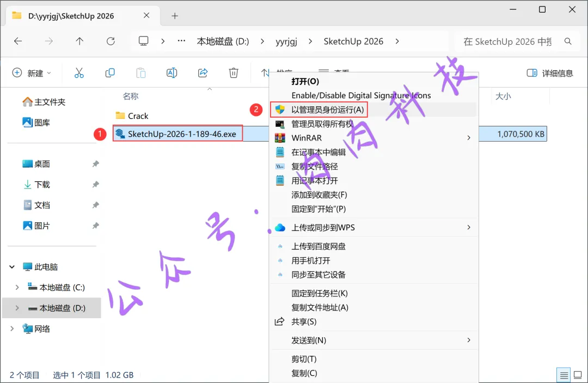Unpin 文档 from quick access
588x383 pixels.
coord(96,205)
